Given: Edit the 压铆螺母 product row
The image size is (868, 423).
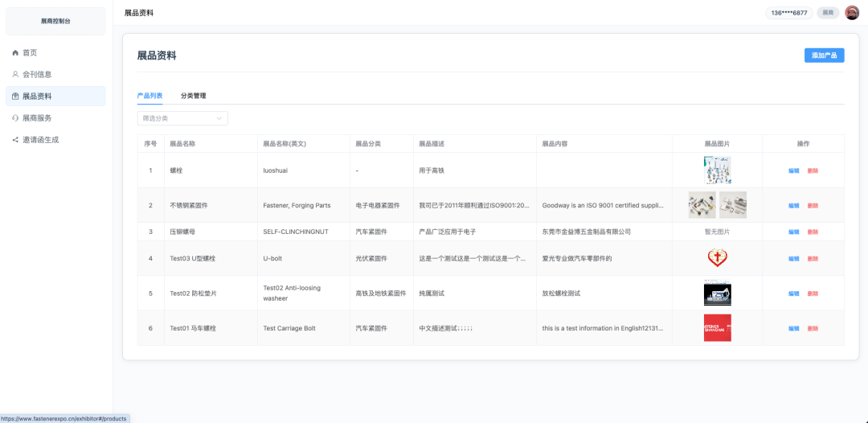Looking at the screenshot, I should (793, 232).
